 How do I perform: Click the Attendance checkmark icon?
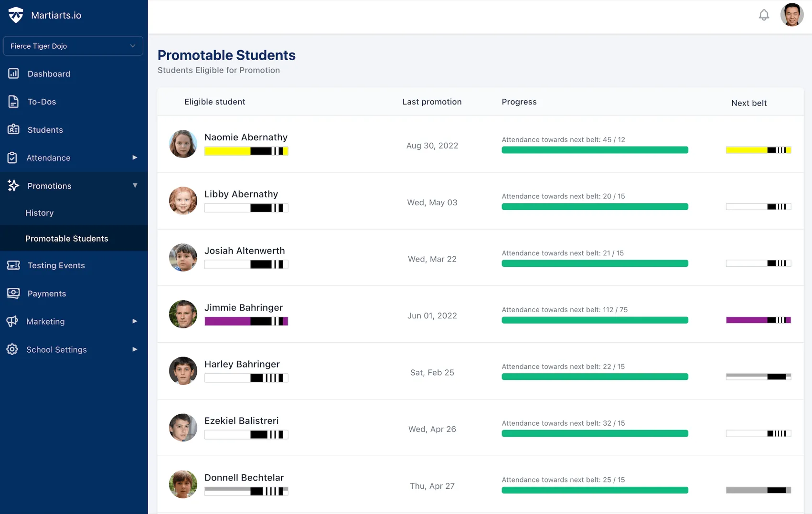tap(12, 157)
